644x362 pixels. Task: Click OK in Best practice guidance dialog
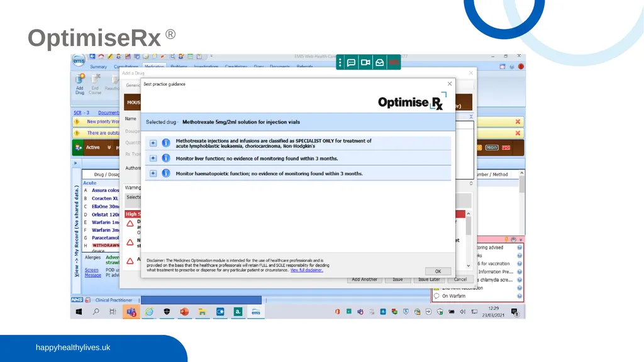coord(438,271)
